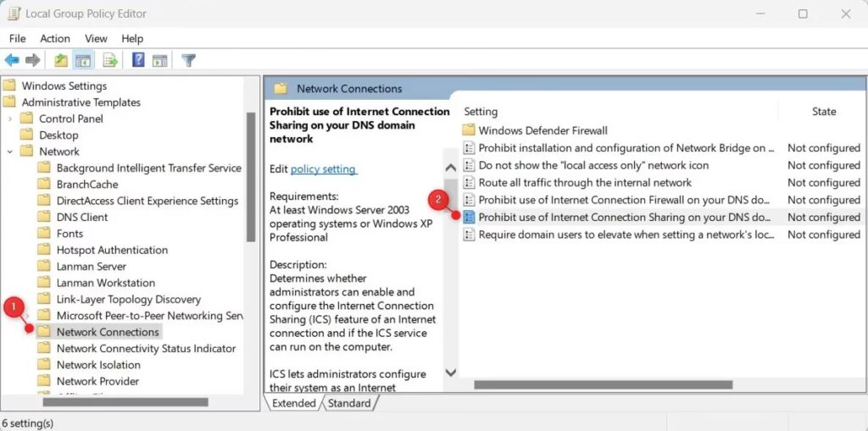This screenshot has height=431, width=868.
Task: Toggle Show/Hide Console Tree toolbar icon
Action: click(83, 60)
